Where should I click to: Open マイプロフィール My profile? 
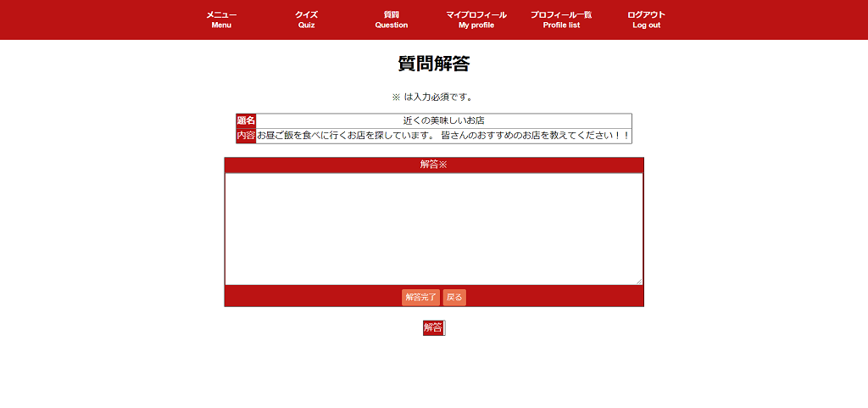click(476, 20)
